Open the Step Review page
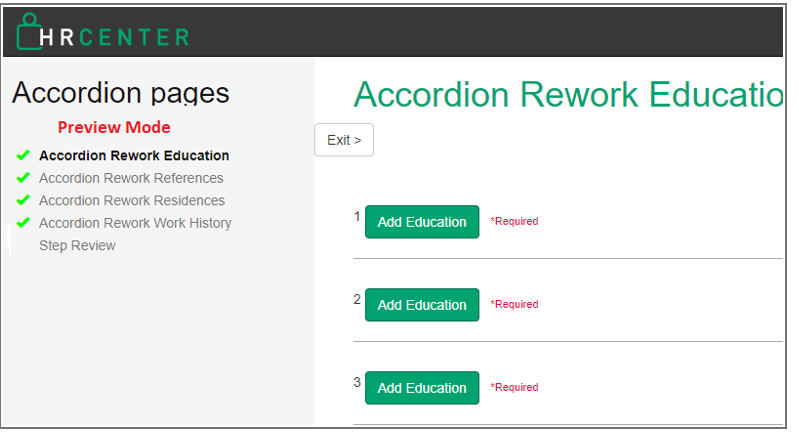This screenshot has width=799, height=438. click(x=77, y=245)
